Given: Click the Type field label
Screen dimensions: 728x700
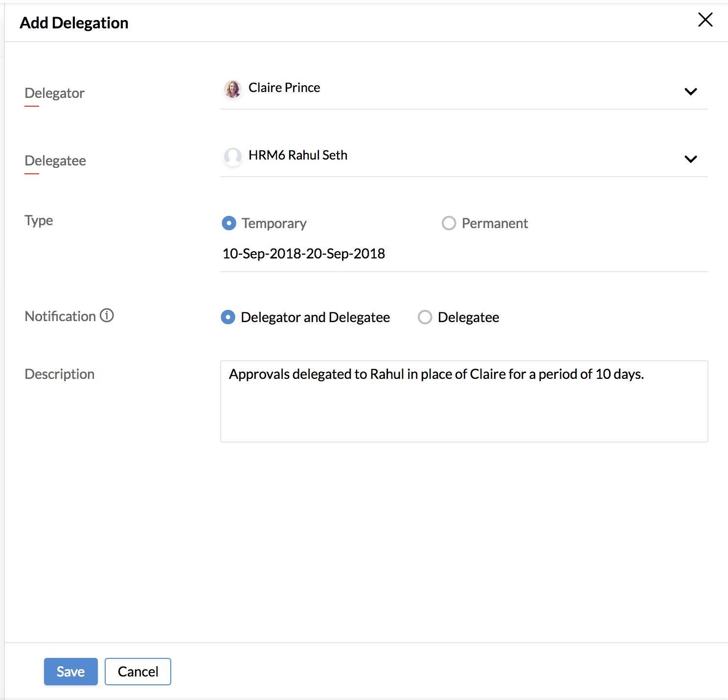Looking at the screenshot, I should point(39,220).
